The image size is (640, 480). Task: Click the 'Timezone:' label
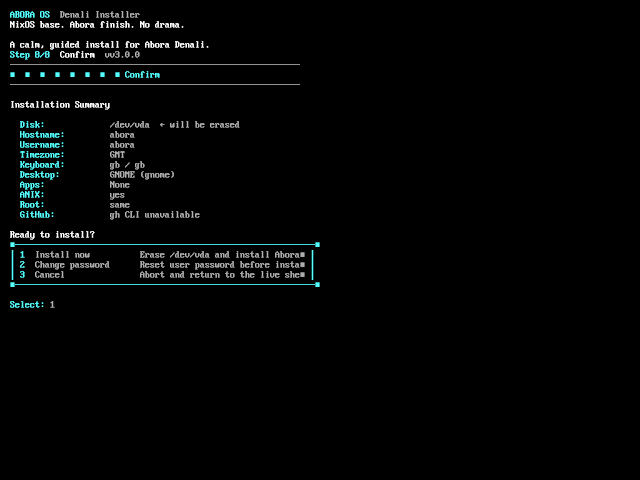pyautogui.click(x=42, y=155)
